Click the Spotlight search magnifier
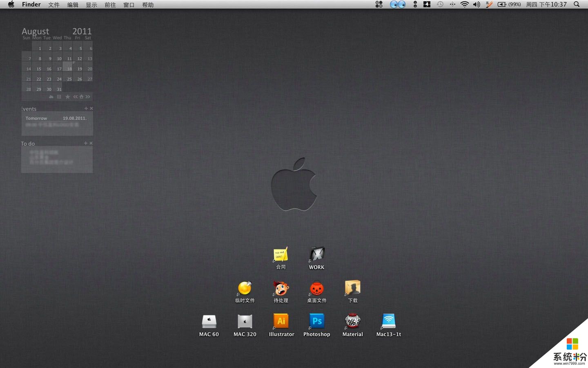The height and width of the screenshot is (368, 588). click(577, 4)
